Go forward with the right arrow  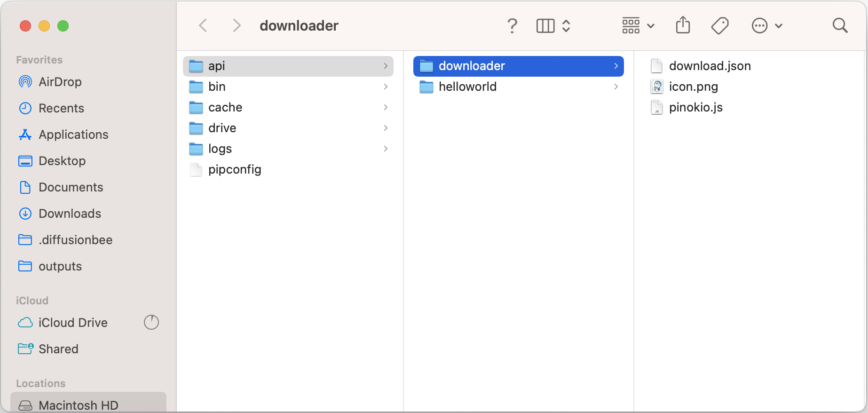[x=237, y=25]
